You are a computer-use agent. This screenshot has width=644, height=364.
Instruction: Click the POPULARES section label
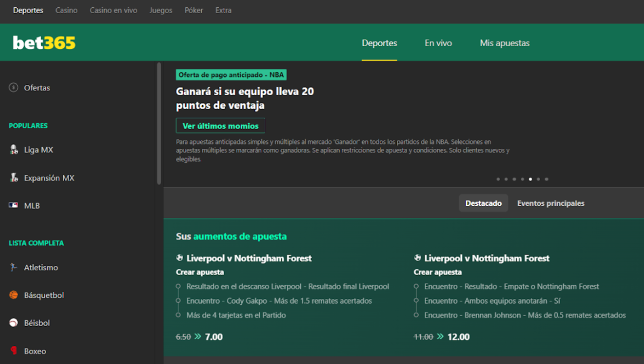point(28,126)
